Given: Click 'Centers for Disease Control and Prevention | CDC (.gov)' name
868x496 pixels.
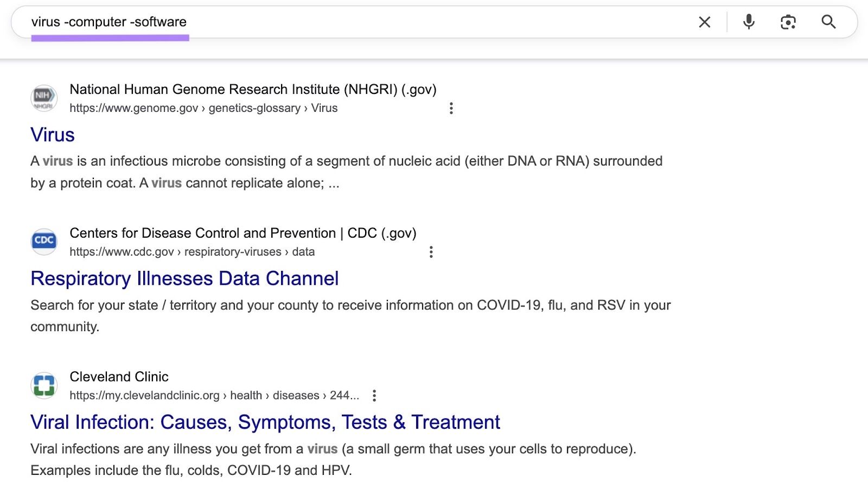Looking at the screenshot, I should click(x=243, y=233).
